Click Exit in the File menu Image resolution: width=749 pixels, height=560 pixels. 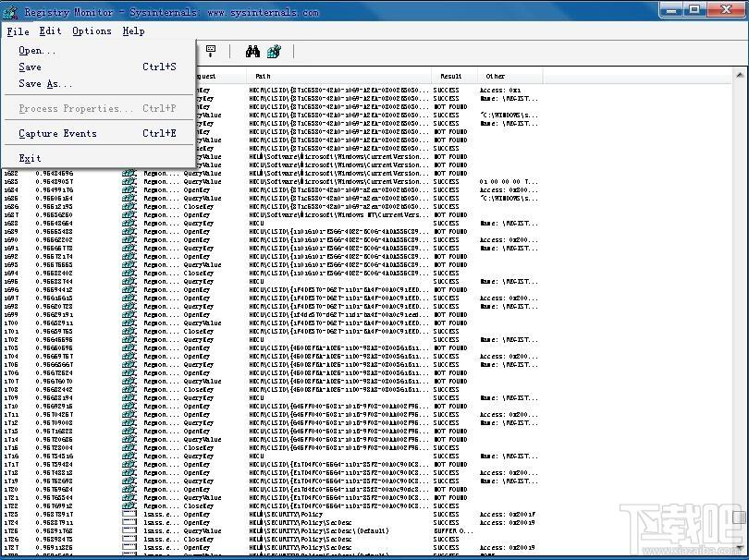click(x=29, y=158)
